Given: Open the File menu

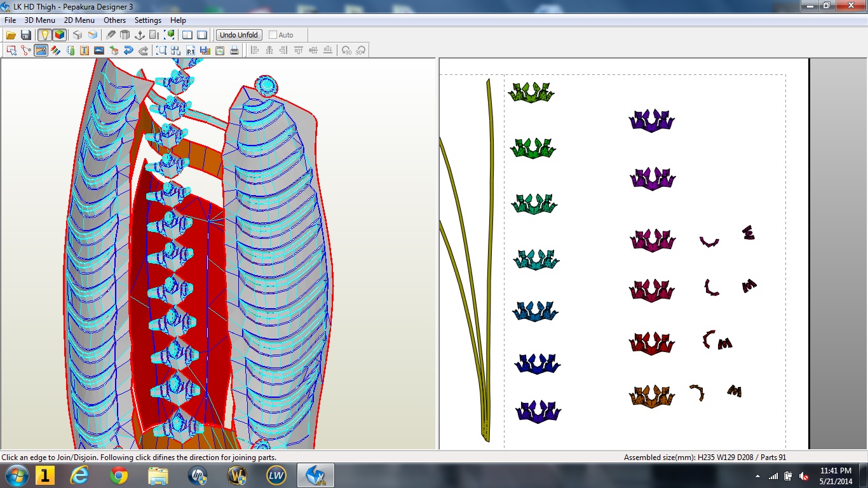Looking at the screenshot, I should [x=10, y=20].
